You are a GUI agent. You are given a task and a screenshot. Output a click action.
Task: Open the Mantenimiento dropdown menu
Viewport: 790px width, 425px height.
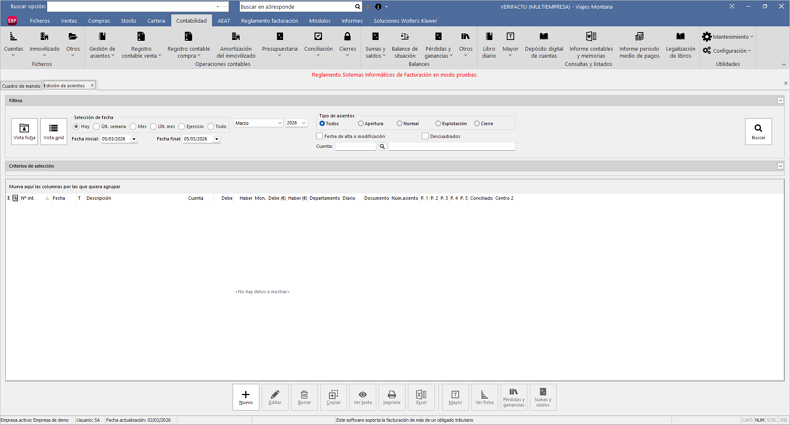pyautogui.click(x=728, y=37)
